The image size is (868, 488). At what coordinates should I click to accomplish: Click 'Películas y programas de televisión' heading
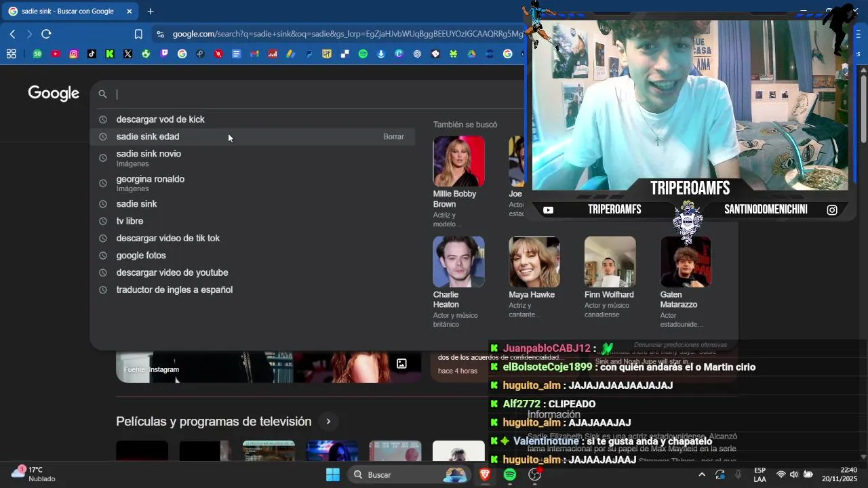click(x=214, y=422)
